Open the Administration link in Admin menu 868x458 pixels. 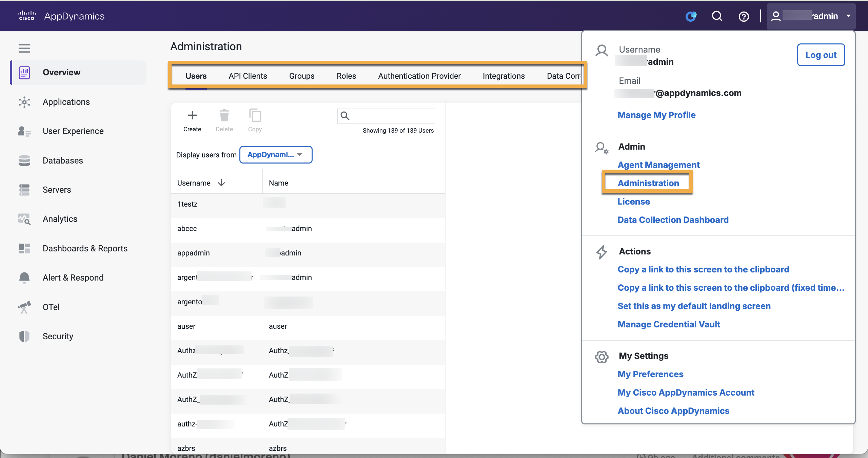point(648,183)
